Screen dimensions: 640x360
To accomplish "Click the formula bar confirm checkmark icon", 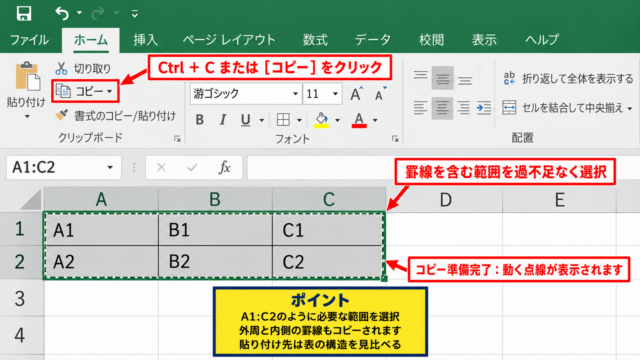I will click(192, 167).
